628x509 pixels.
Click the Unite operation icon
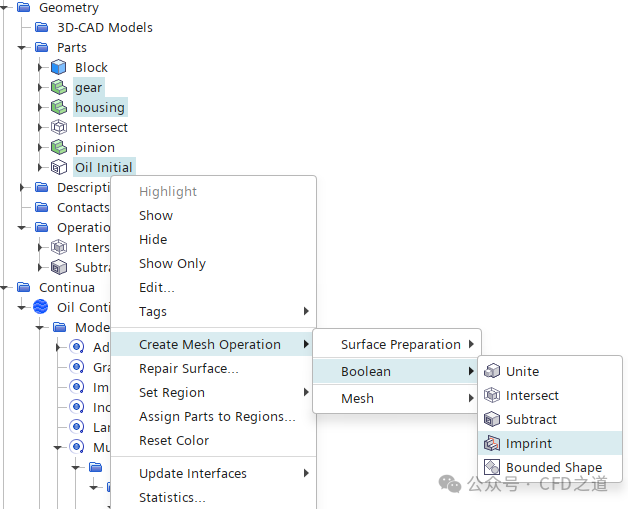[x=492, y=371]
